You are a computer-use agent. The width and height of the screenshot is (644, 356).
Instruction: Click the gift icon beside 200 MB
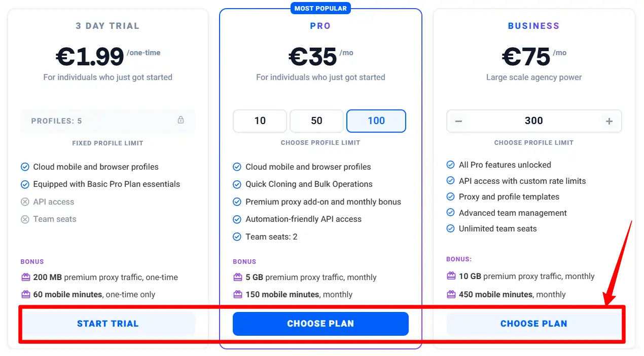tap(25, 278)
